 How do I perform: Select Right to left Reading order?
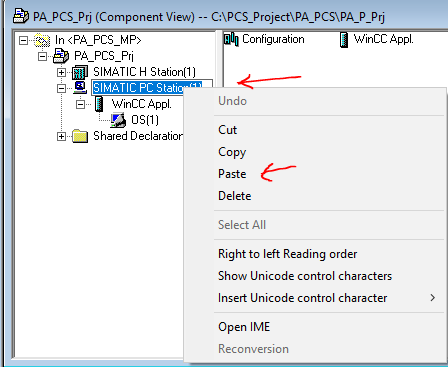pyautogui.click(x=287, y=254)
